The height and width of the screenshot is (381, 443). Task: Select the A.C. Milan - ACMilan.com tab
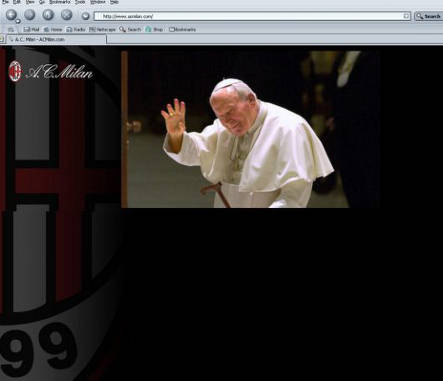56,39
